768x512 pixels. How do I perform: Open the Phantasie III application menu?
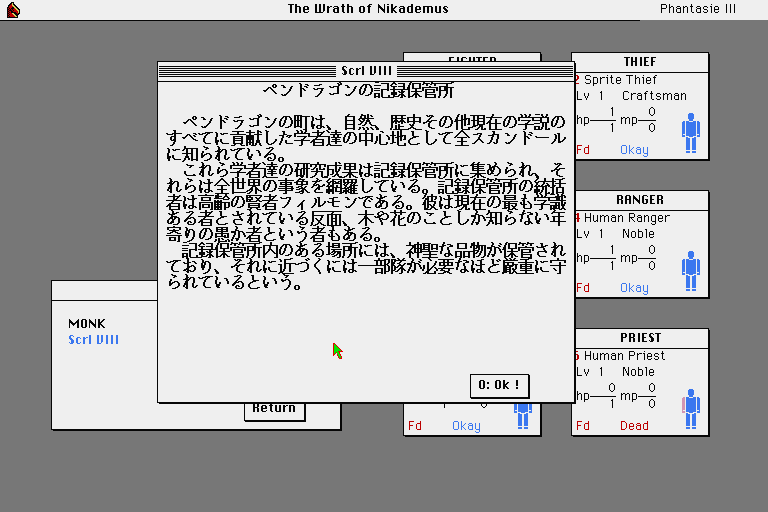697,9
